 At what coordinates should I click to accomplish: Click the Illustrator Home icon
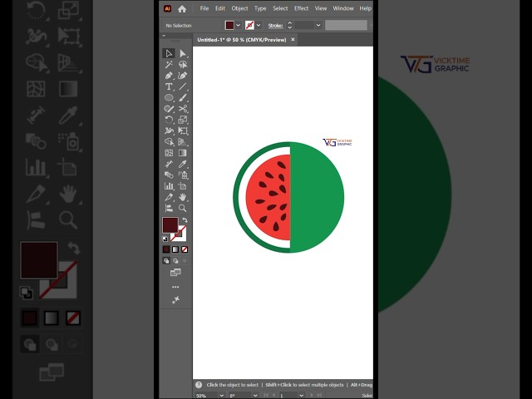pos(182,9)
